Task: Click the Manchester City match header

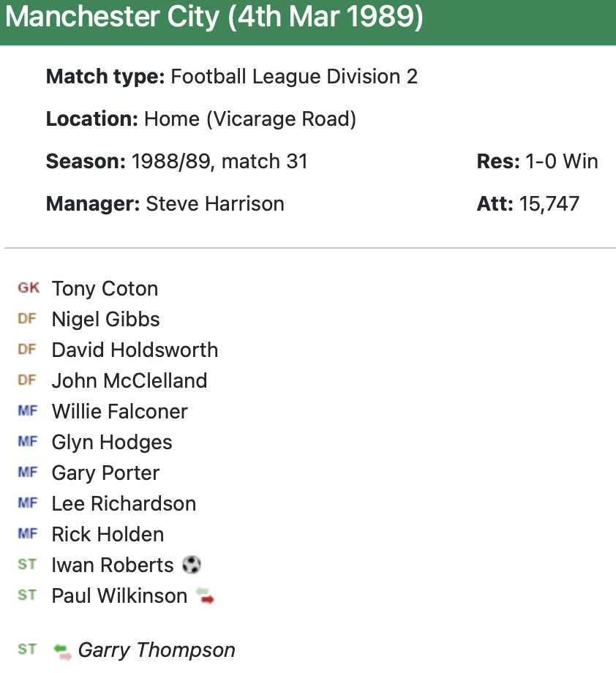Action: (x=214, y=18)
